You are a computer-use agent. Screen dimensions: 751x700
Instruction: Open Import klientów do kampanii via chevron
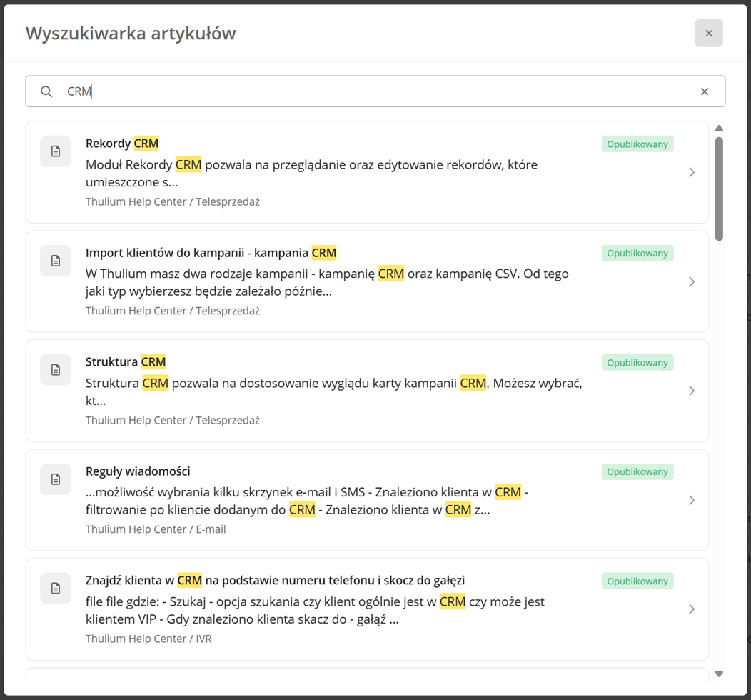click(x=692, y=281)
